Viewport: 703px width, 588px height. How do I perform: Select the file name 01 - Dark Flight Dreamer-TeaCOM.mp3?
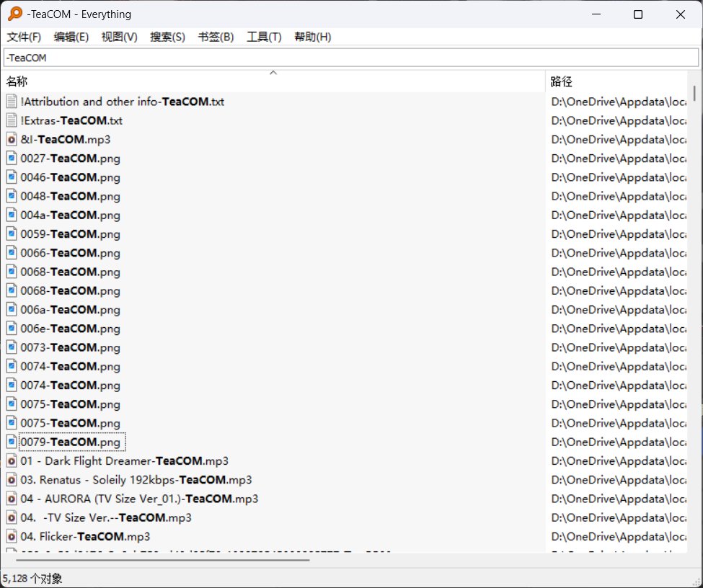[125, 460]
